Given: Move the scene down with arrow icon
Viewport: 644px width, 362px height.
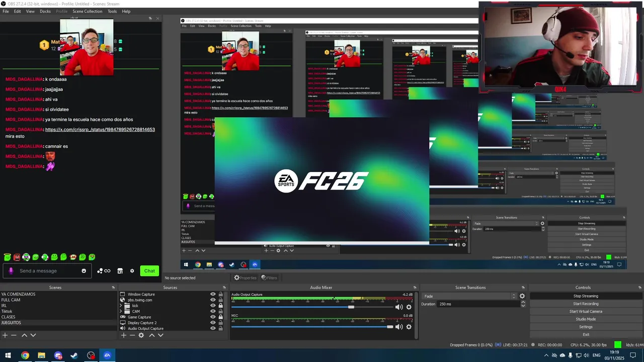Looking at the screenshot, I should (33, 335).
